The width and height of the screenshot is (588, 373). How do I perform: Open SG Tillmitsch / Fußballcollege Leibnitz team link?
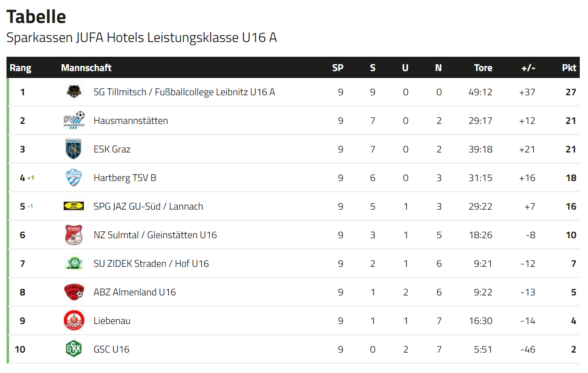184,92
